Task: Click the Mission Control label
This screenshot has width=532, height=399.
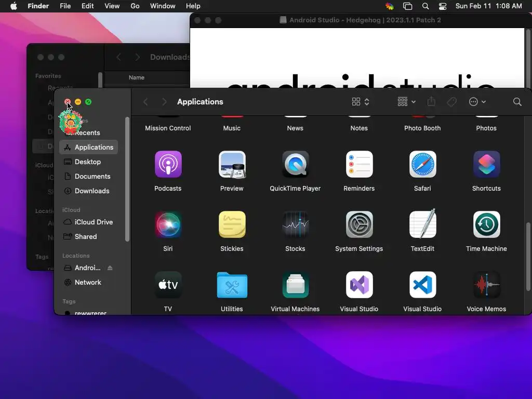Action: [168, 128]
